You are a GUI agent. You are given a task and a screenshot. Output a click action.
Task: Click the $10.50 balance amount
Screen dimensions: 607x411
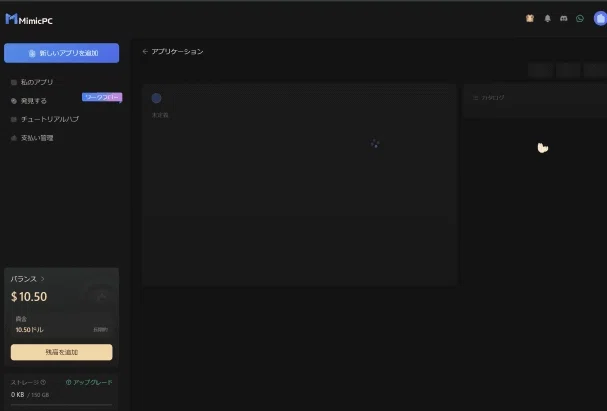tap(29, 297)
